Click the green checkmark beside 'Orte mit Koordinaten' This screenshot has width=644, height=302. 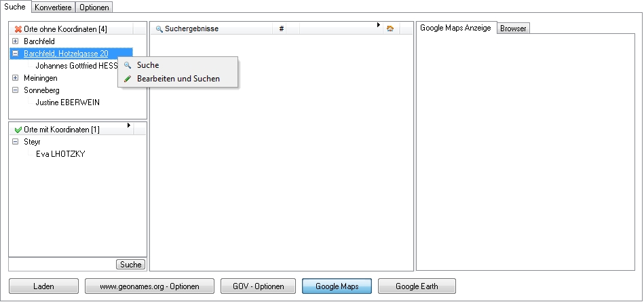[x=18, y=130]
